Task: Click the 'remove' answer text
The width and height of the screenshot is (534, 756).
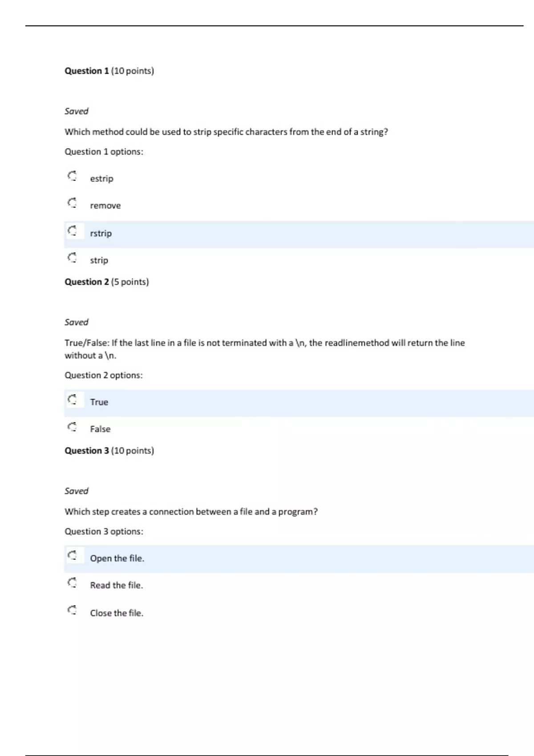Action: point(105,206)
